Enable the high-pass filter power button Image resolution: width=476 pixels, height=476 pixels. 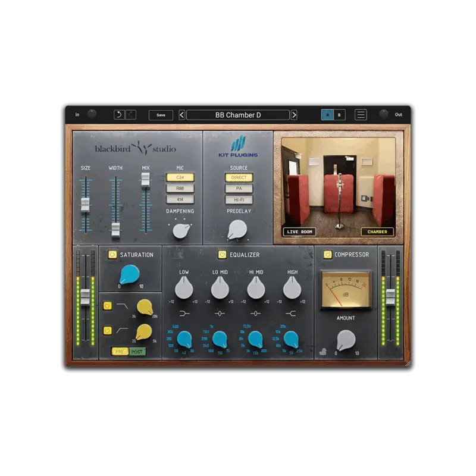[x=108, y=330]
